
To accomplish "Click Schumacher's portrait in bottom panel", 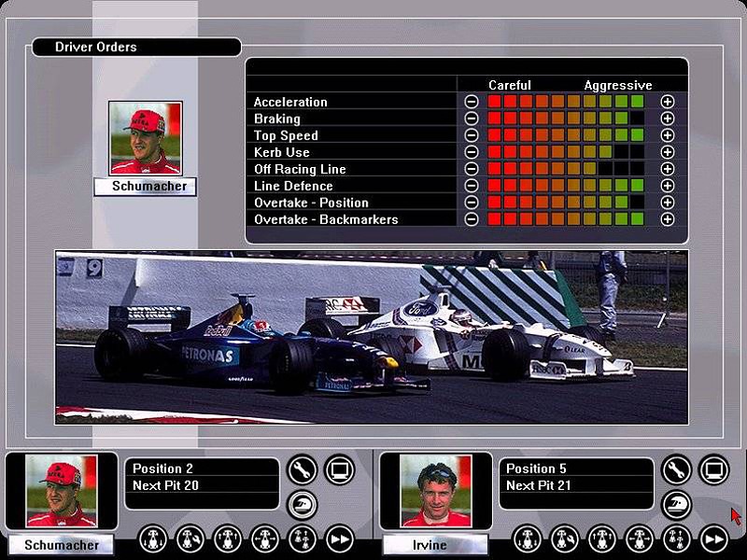I will coord(61,491).
